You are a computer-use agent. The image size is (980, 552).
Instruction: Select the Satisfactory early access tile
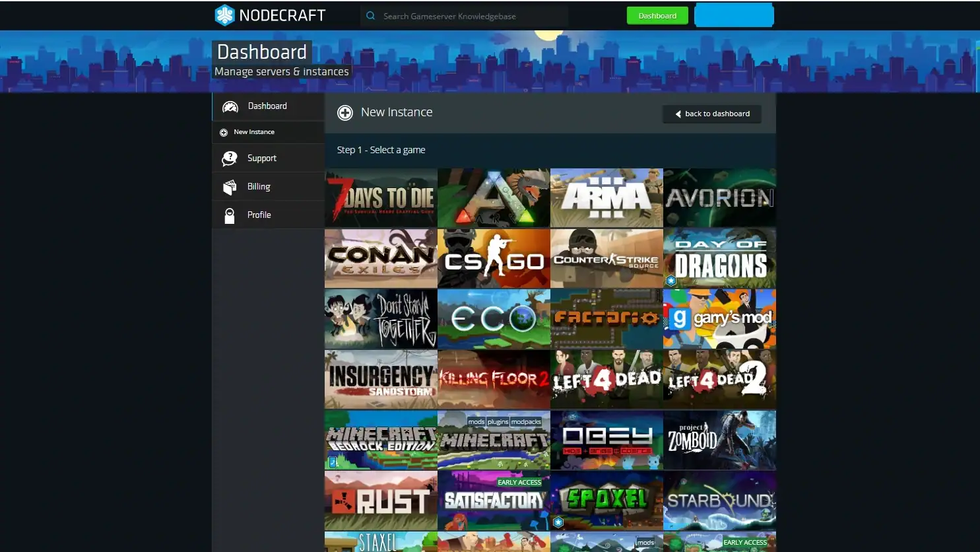[494, 501]
